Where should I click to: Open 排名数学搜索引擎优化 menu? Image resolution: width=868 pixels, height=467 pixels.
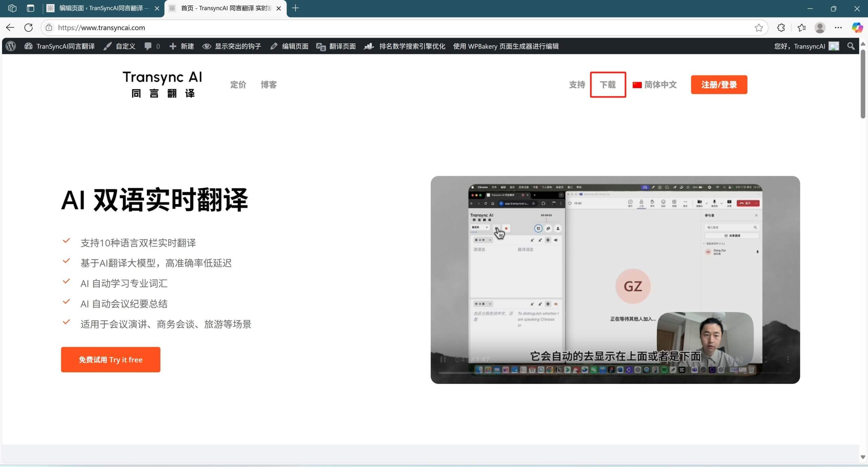(x=405, y=46)
